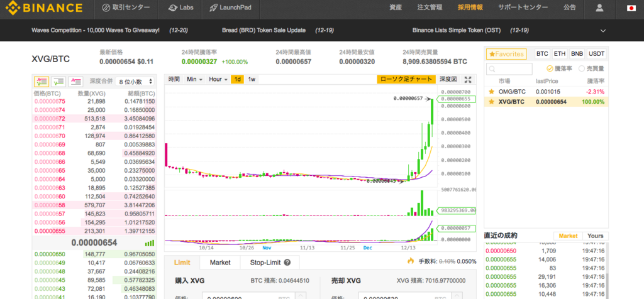The height and width of the screenshot is (299, 644).
Task: Show sell orders only view
Action: [x=76, y=81]
